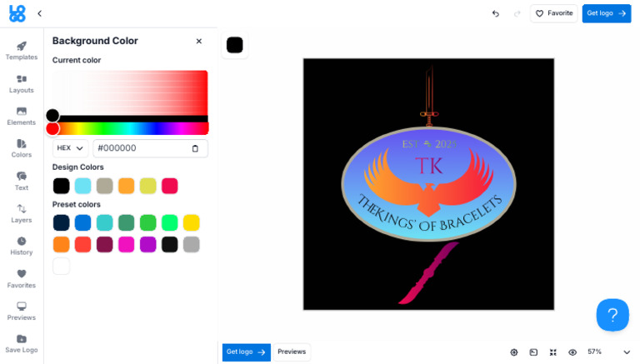The width and height of the screenshot is (640, 364).
Task: Select the beige design color swatch
Action: [104, 186]
